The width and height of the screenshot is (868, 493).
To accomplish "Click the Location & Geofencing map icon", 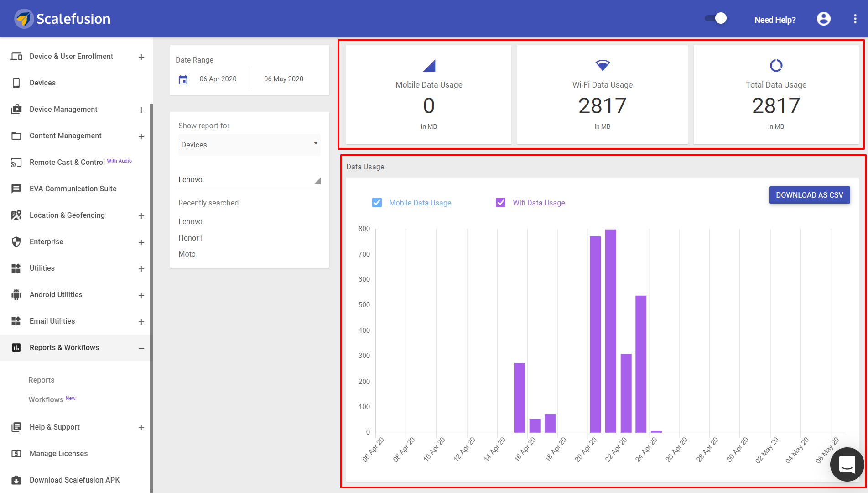I will coord(16,215).
